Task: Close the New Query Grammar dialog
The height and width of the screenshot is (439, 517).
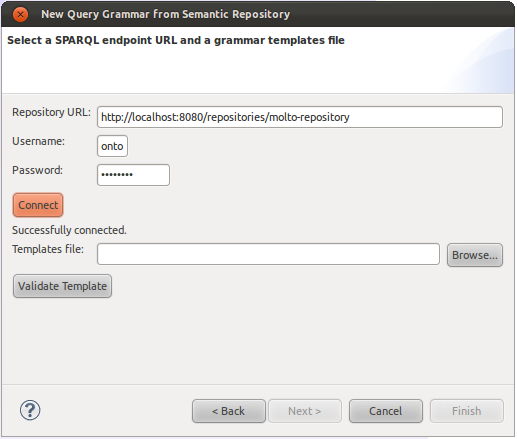Action: pyautogui.click(x=20, y=15)
